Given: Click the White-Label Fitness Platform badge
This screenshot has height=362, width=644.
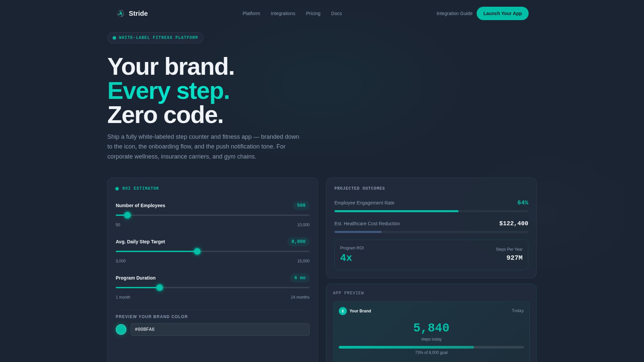Looking at the screenshot, I should [155, 38].
